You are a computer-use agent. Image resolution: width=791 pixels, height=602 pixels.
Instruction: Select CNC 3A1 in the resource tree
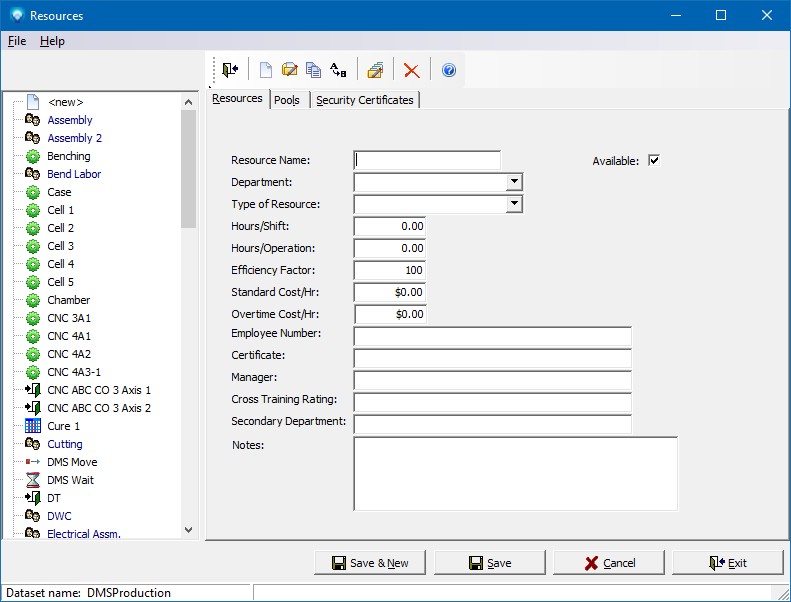[x=69, y=318]
